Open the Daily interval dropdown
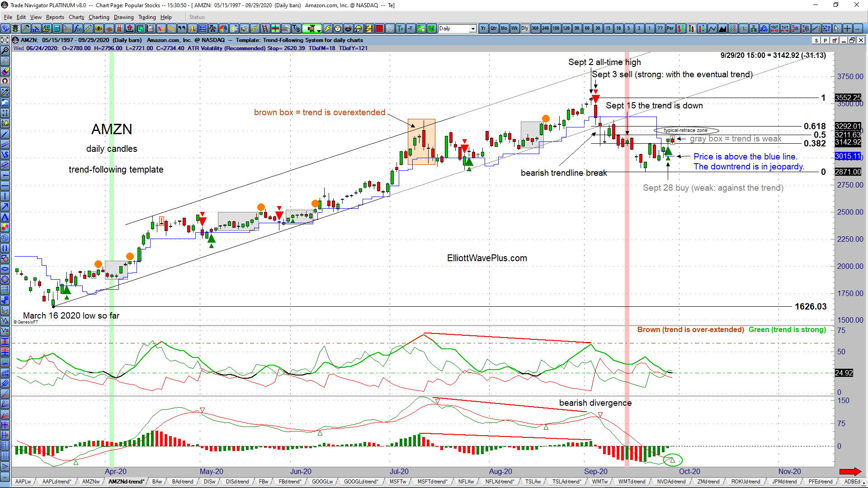Image resolution: width=868 pixels, height=488 pixels. (x=473, y=28)
